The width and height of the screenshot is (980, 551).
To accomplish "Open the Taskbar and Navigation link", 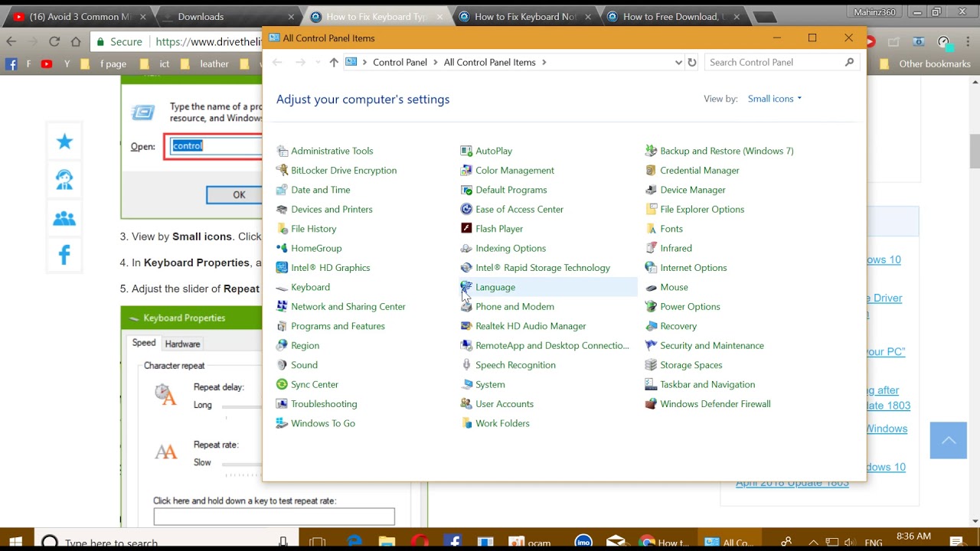I will [707, 384].
